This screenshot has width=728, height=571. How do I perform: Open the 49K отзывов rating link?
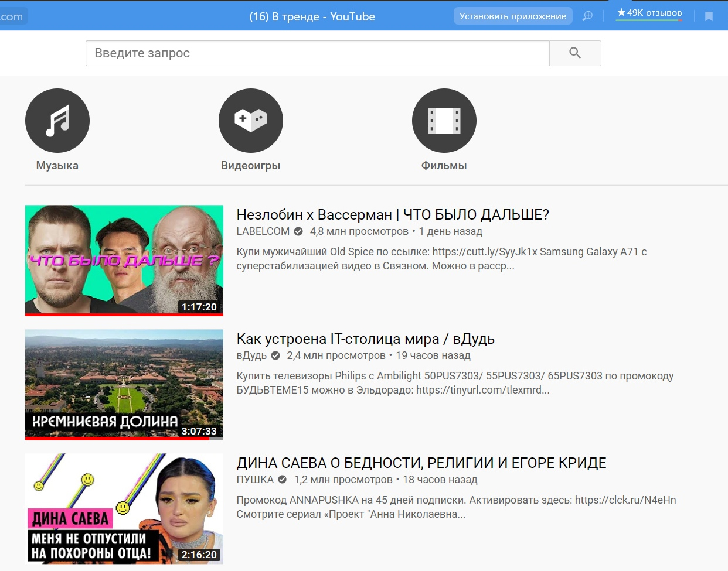[x=649, y=13]
